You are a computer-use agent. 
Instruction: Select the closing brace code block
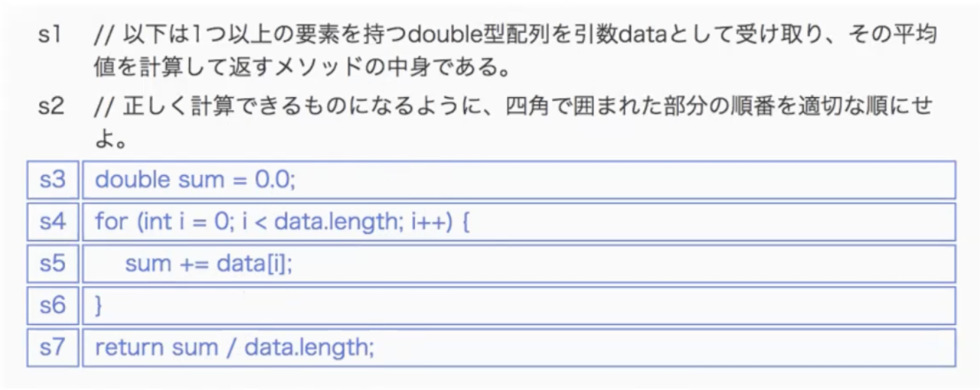pyautogui.click(x=518, y=306)
